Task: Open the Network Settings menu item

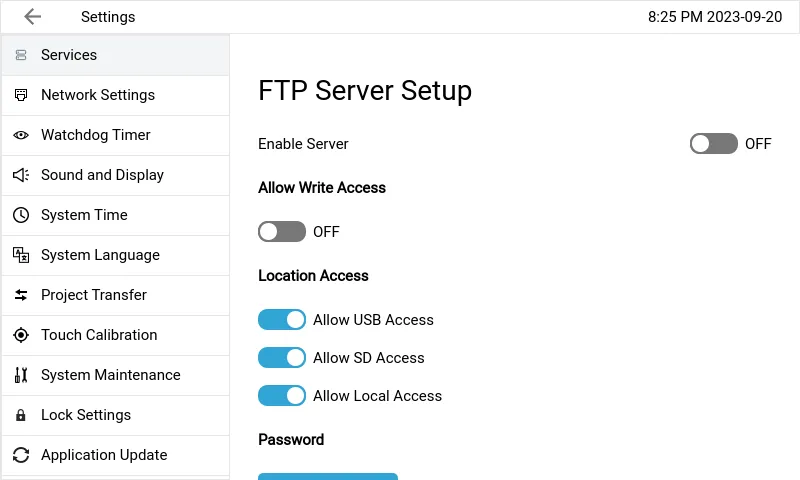Action: click(98, 95)
